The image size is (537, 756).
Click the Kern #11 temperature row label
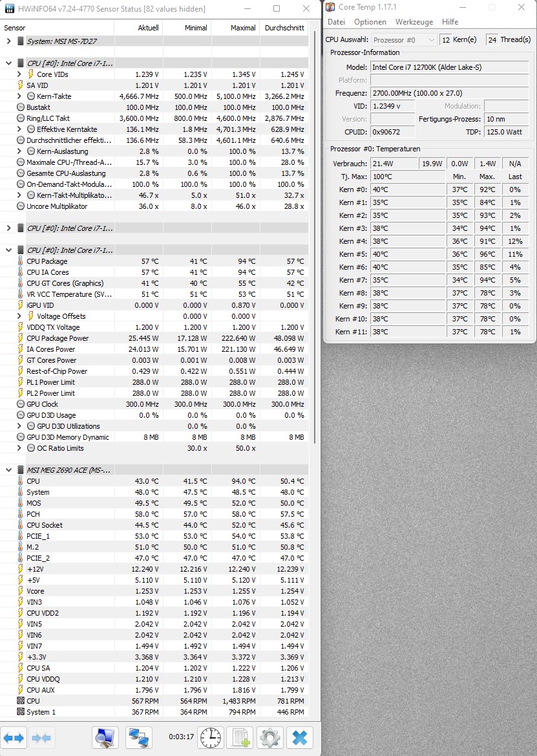point(351,332)
